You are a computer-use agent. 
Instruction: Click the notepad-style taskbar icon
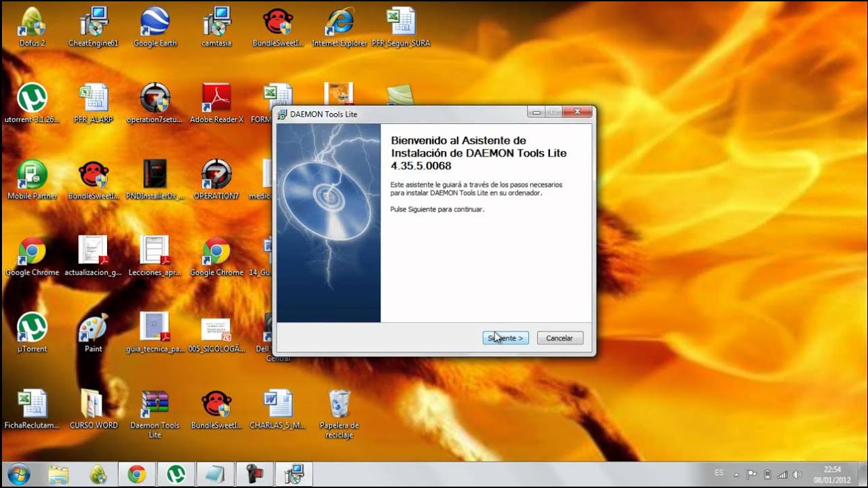pyautogui.click(x=215, y=474)
